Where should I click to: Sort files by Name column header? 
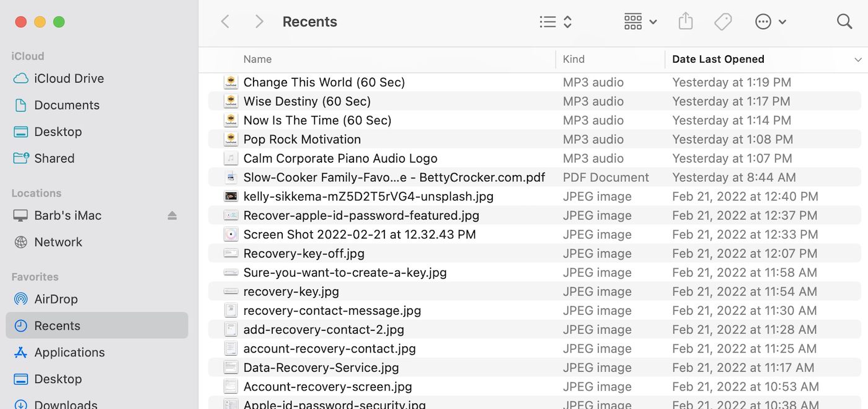tap(257, 60)
